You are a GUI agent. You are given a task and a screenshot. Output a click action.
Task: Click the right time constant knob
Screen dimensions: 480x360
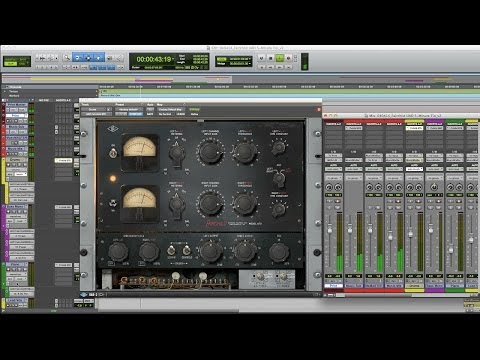click(278, 209)
